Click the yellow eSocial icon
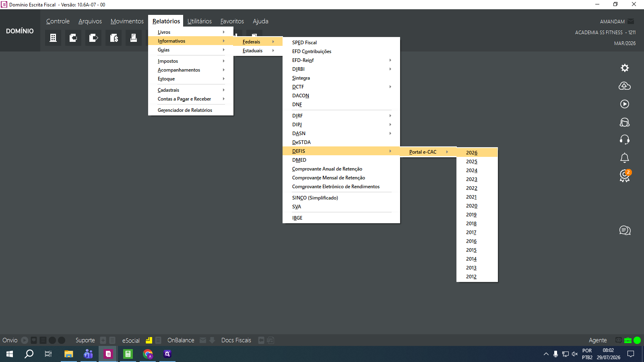The image size is (644, 362). pos(149,340)
